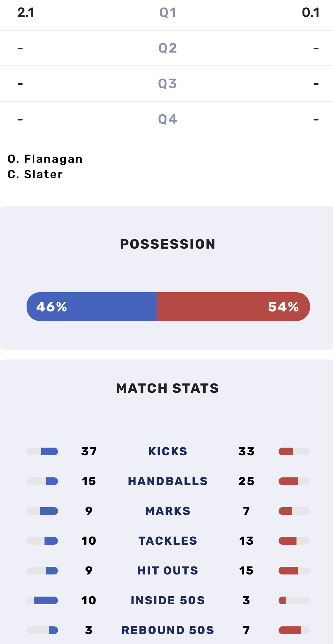
Task: Click the Handballs stat label
Action: tap(168, 481)
